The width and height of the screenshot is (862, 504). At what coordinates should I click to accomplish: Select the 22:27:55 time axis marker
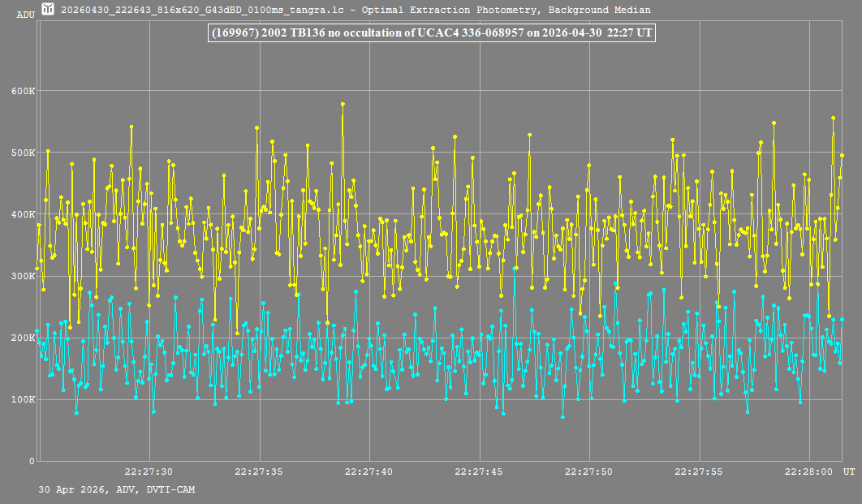pos(698,472)
